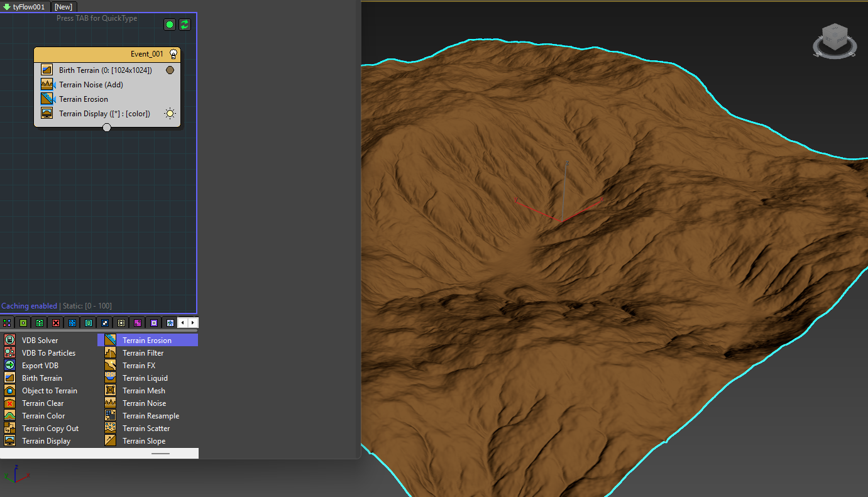The width and height of the screenshot is (868, 497).
Task: Click the left arrow in the depot tab strip
Action: [x=184, y=322]
